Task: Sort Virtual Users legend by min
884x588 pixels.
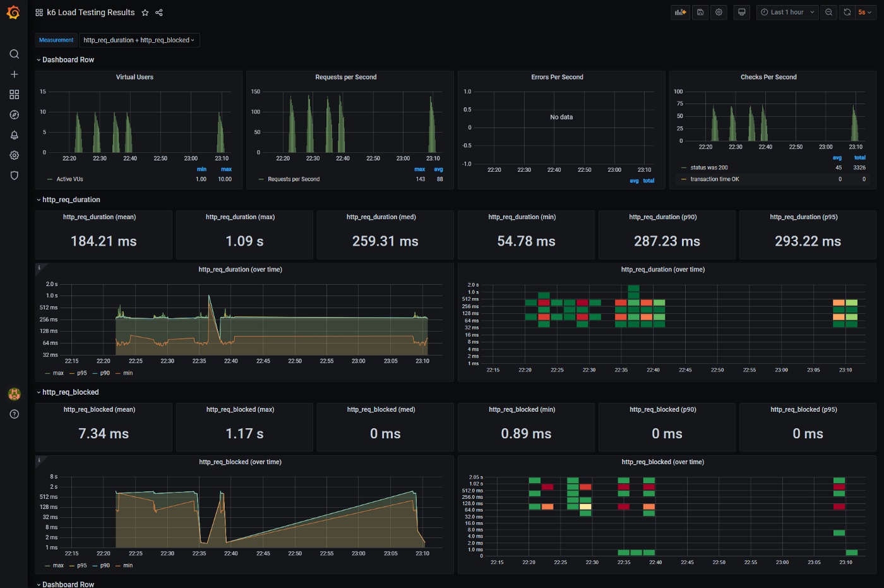Action: [201, 169]
